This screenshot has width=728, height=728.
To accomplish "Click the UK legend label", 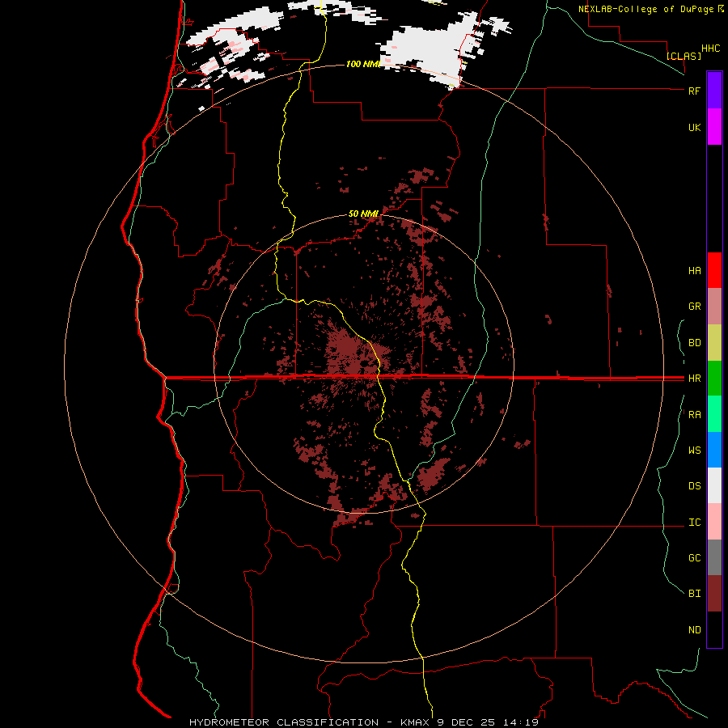I will (x=694, y=127).
